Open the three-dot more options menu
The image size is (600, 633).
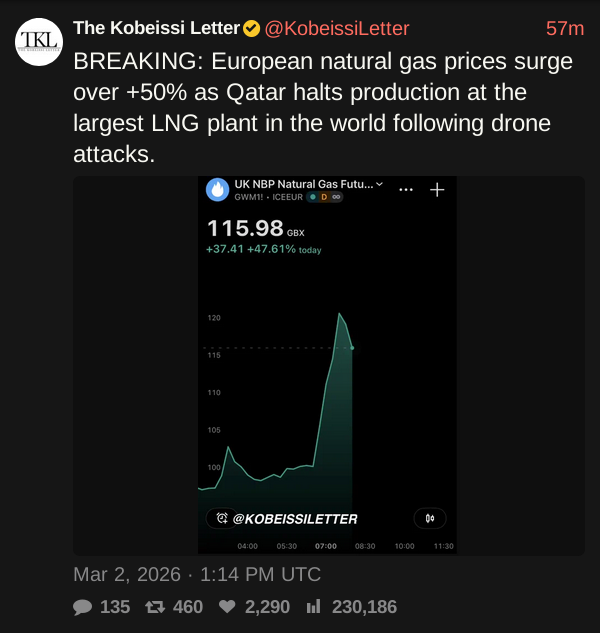click(405, 189)
